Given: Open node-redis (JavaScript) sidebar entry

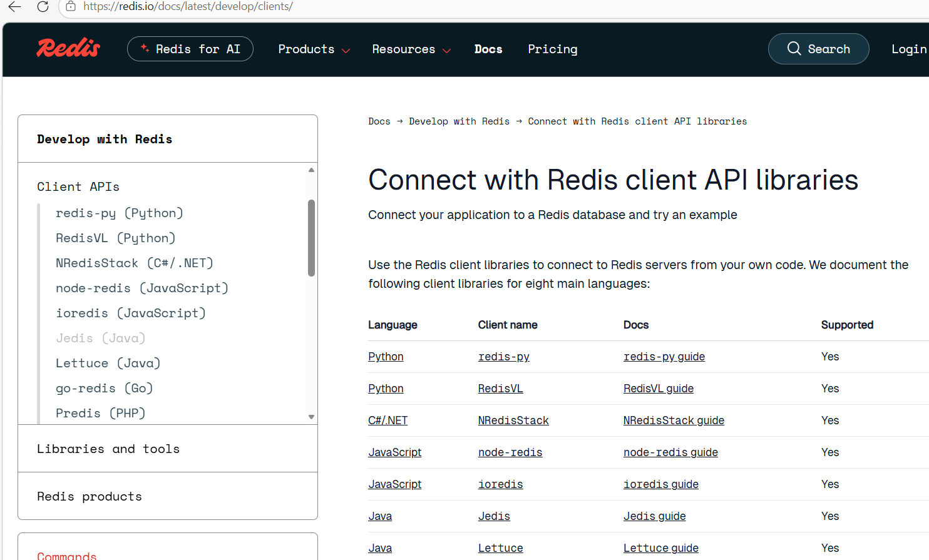Looking at the screenshot, I should click(x=142, y=288).
